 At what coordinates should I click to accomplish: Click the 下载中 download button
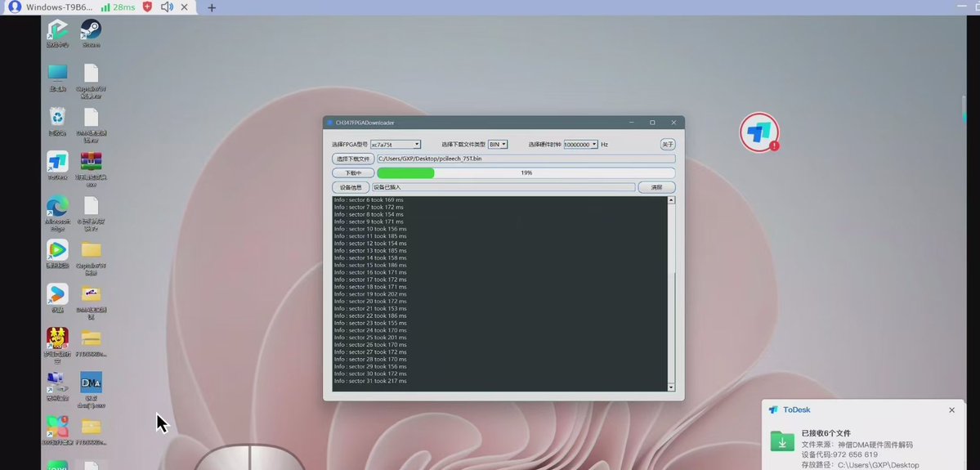click(x=353, y=173)
